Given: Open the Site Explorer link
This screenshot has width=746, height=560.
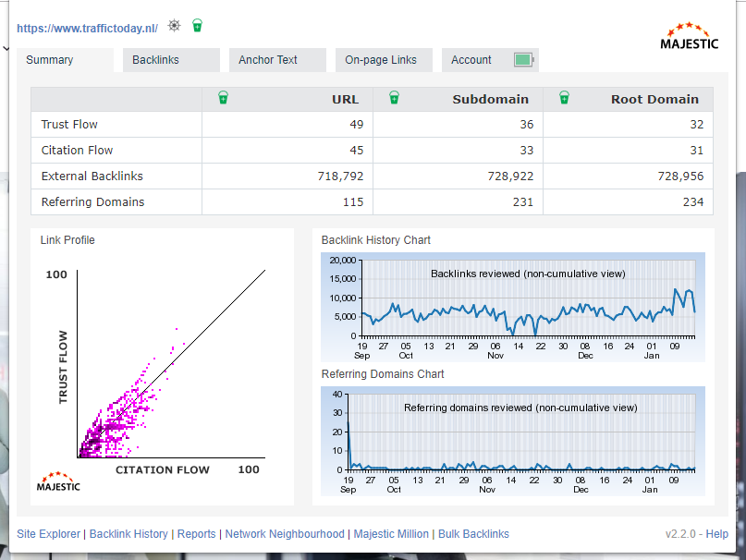Looking at the screenshot, I should coord(49,534).
